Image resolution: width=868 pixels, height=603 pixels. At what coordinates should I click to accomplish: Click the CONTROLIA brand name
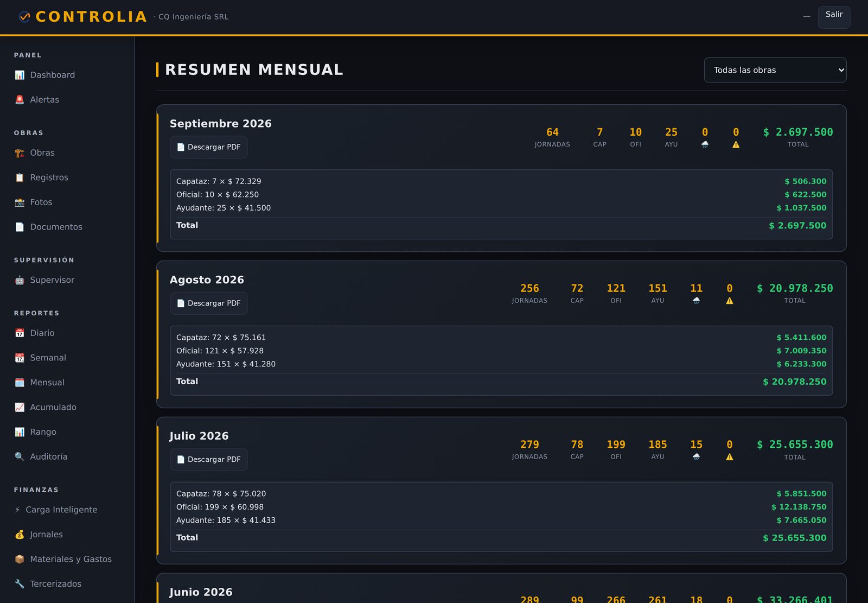pos(91,17)
